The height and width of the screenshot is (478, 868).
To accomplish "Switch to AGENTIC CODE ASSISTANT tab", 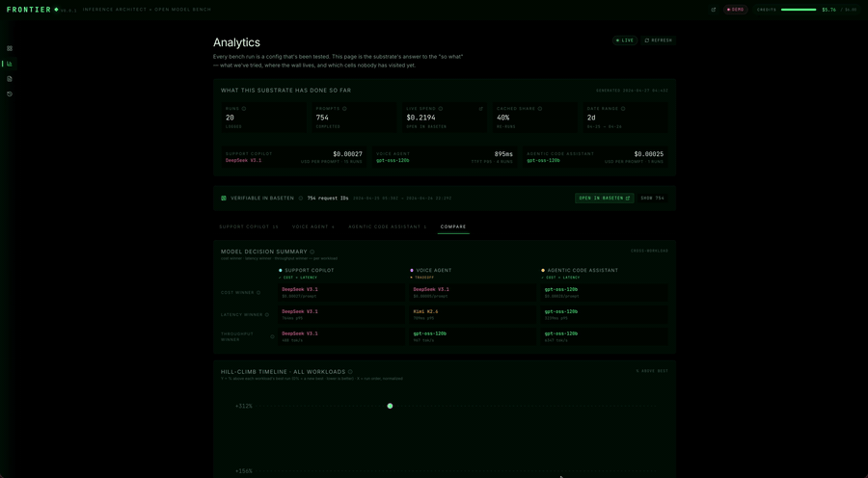I will tap(388, 226).
